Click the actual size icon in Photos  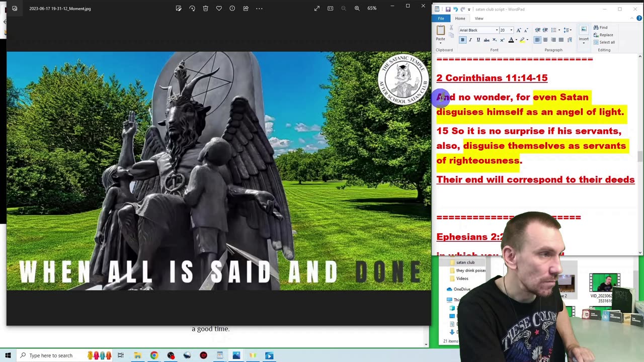point(330,9)
